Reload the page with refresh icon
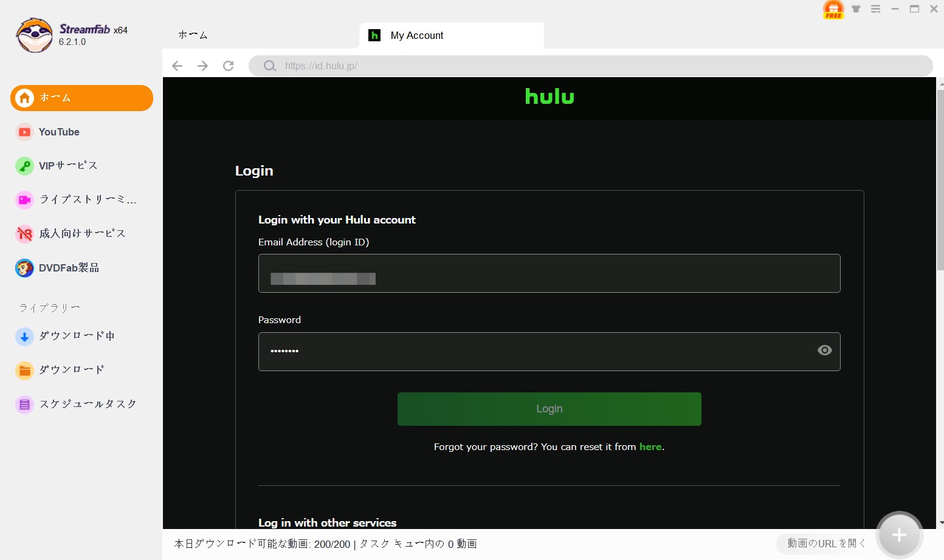 point(229,66)
